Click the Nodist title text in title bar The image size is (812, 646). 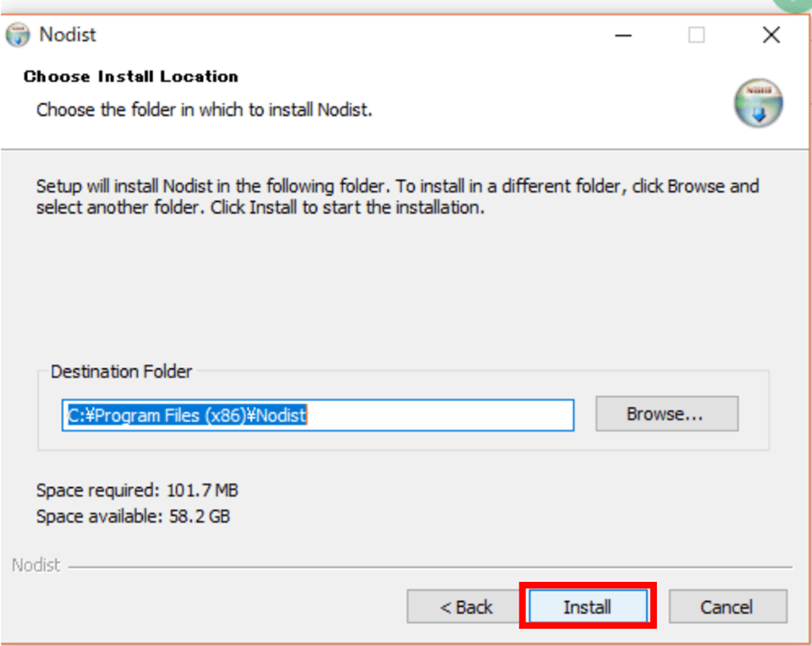coord(68,34)
